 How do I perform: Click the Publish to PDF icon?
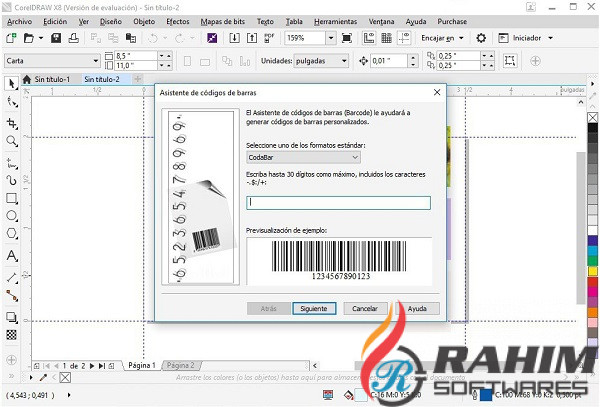(x=269, y=38)
